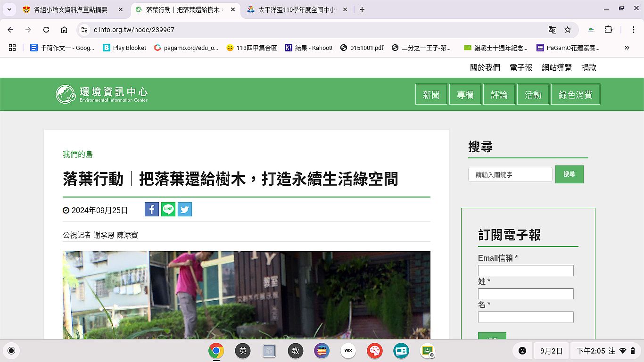Open the 綠色消費 navigation item

pyautogui.click(x=575, y=95)
